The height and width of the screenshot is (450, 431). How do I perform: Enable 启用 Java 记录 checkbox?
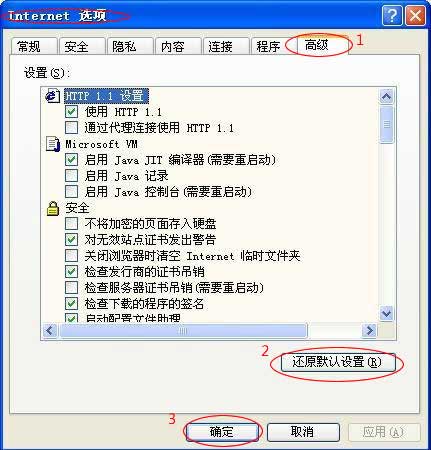(71, 176)
